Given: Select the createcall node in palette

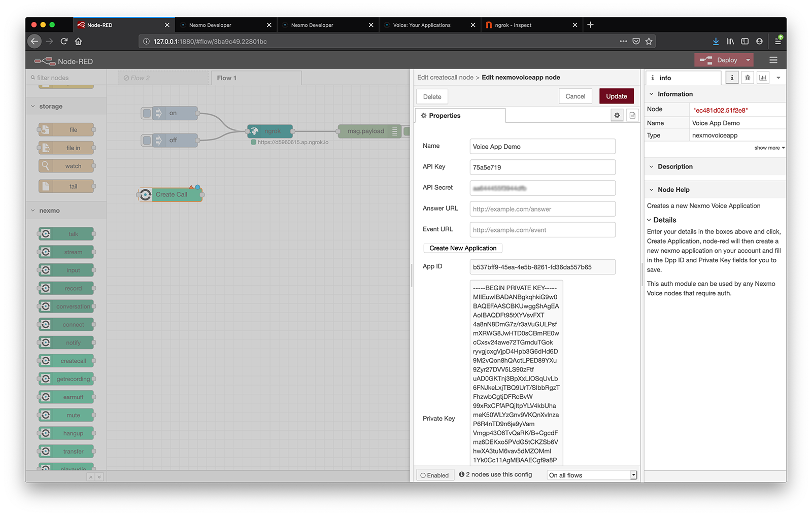Looking at the screenshot, I should coord(66,361).
